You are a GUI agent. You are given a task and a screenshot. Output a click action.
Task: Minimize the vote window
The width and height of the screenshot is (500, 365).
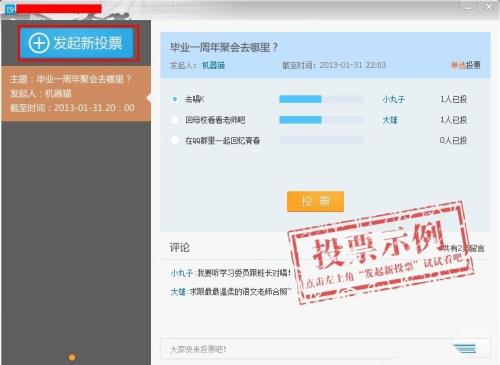[x=468, y=7]
